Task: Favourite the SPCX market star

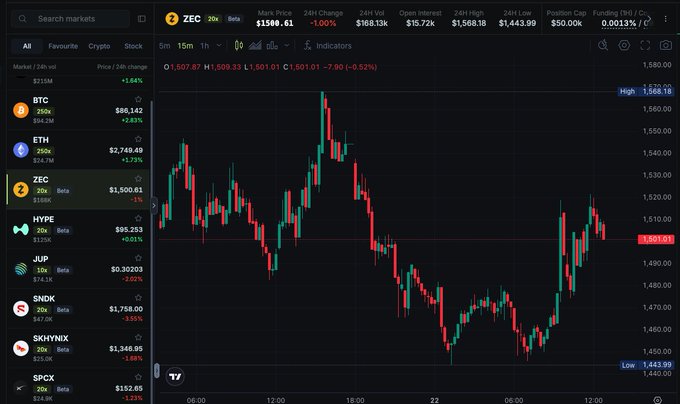Action: coord(138,377)
